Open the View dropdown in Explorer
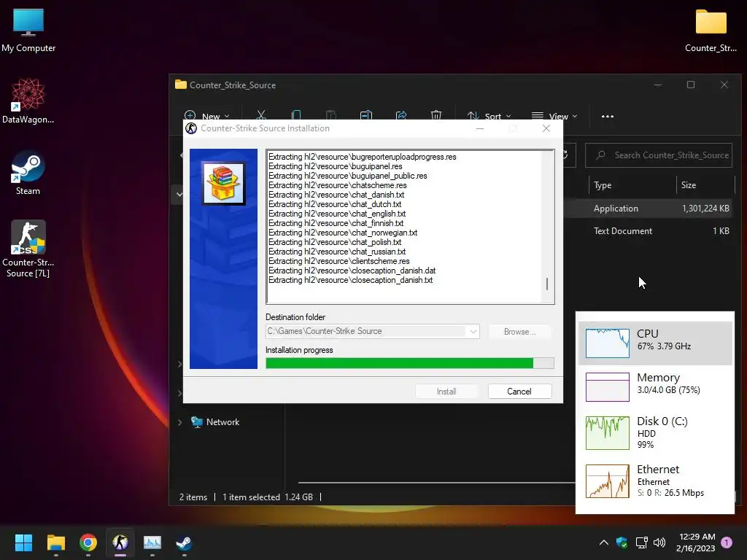The image size is (747, 560). (x=554, y=116)
